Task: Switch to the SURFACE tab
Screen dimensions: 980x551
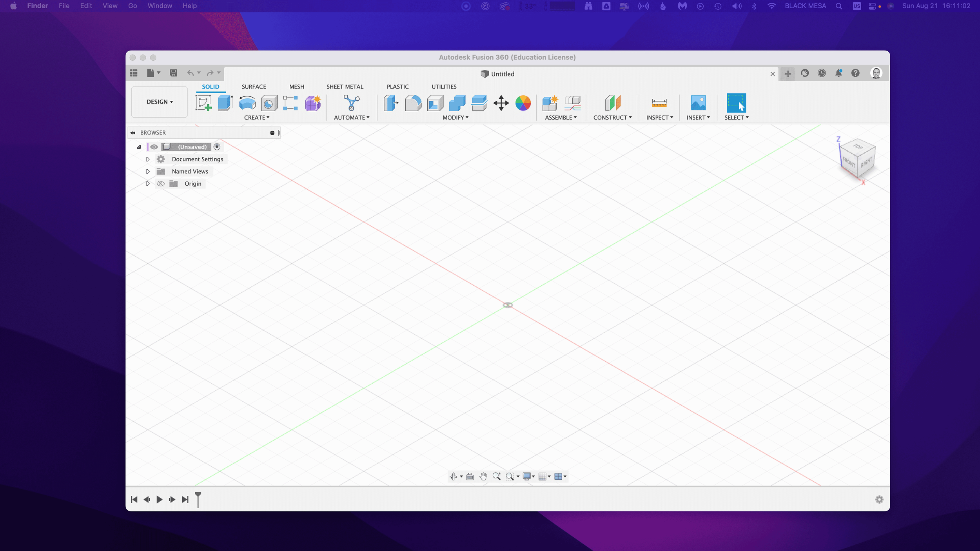Action: tap(254, 86)
